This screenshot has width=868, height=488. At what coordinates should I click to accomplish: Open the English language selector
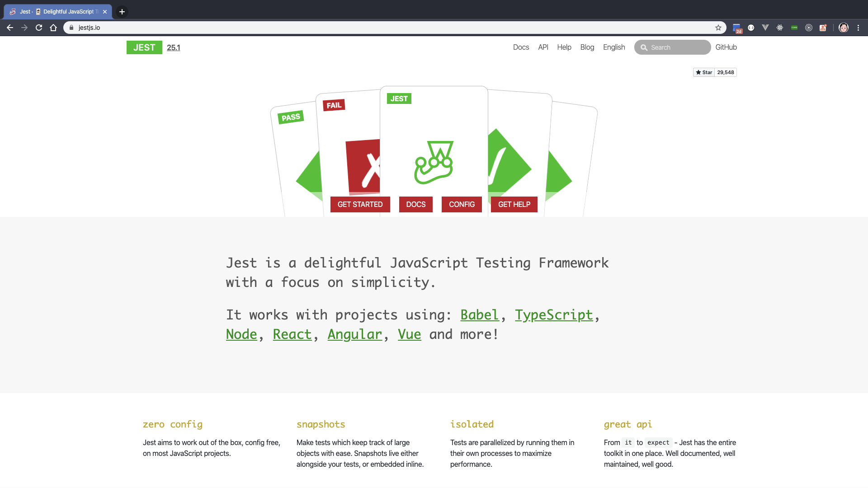613,47
